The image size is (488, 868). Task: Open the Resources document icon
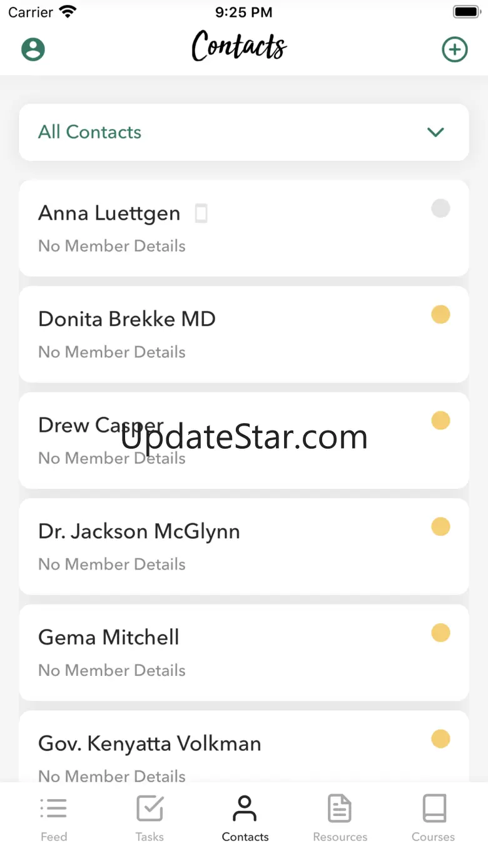point(340,808)
